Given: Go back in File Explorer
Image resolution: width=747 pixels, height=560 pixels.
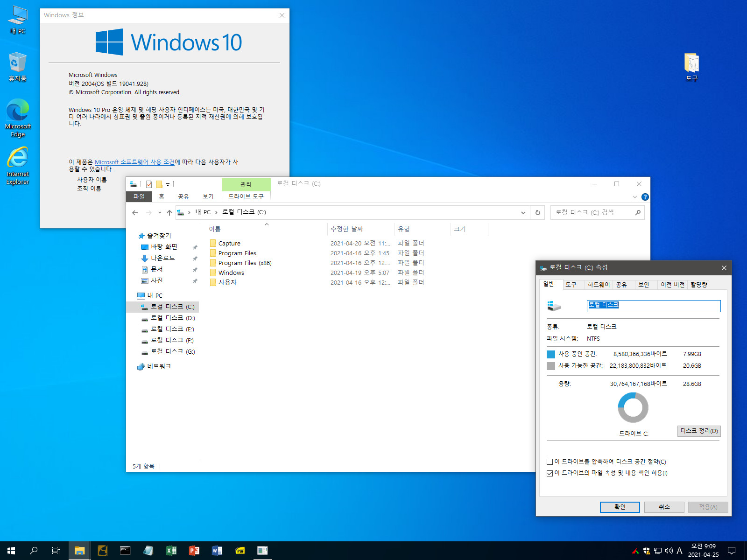Looking at the screenshot, I should point(135,212).
